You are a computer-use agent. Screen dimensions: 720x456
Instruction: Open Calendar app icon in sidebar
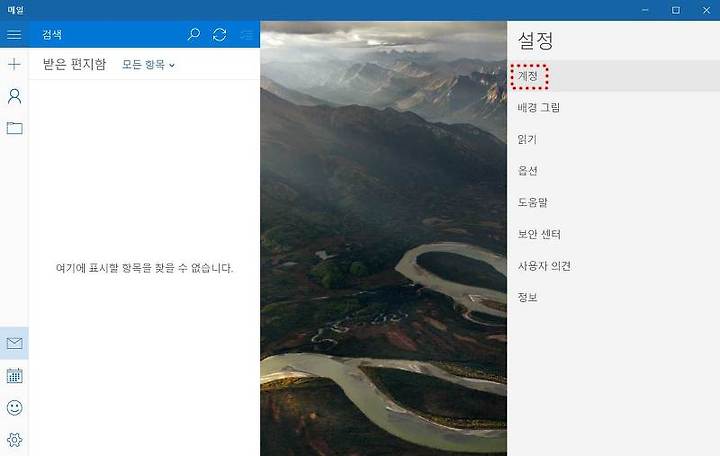click(14, 376)
